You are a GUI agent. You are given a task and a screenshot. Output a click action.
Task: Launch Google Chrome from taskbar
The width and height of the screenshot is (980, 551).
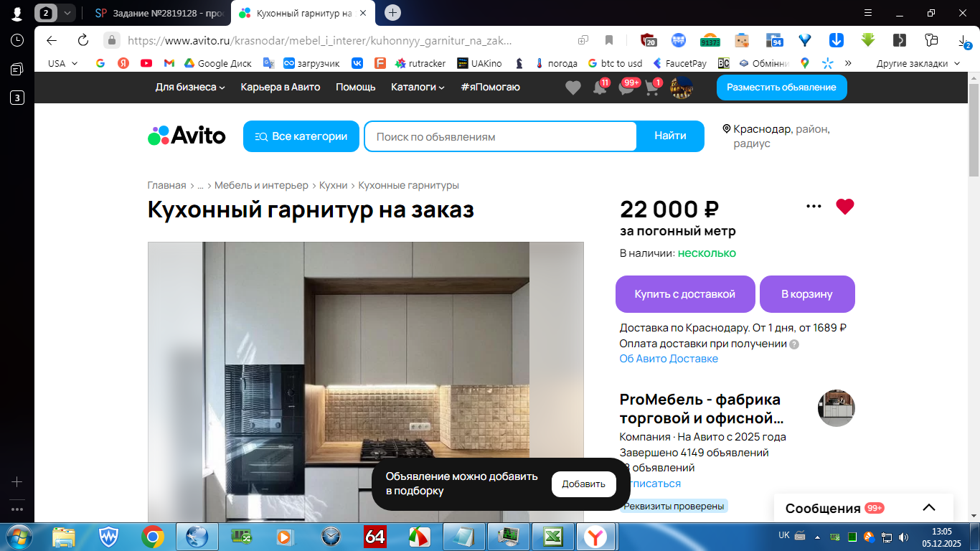pos(152,536)
